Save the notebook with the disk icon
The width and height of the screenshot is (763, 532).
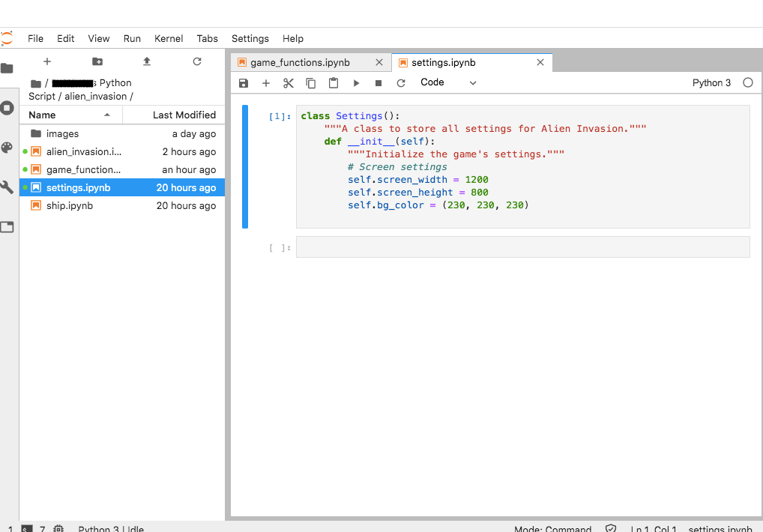coord(244,83)
